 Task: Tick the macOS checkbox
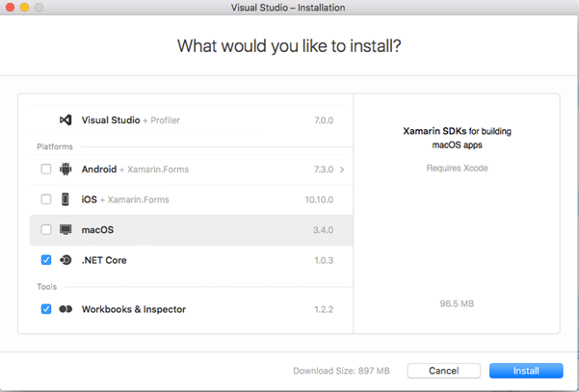click(x=46, y=230)
